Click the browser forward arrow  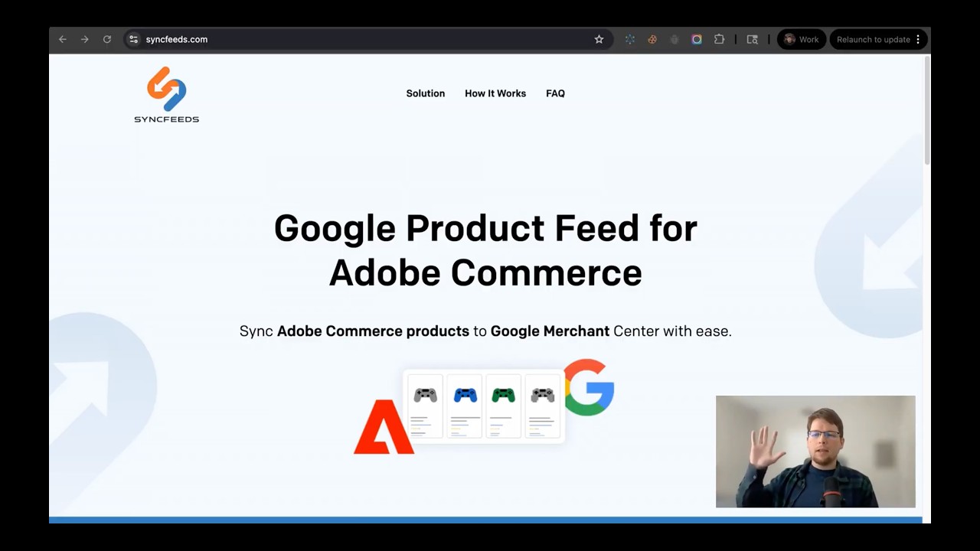pos(85,40)
